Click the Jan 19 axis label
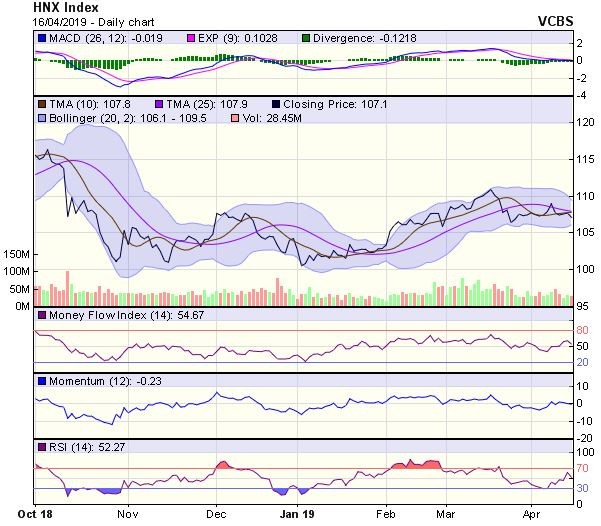The height and width of the screenshot is (526, 601). click(x=297, y=514)
